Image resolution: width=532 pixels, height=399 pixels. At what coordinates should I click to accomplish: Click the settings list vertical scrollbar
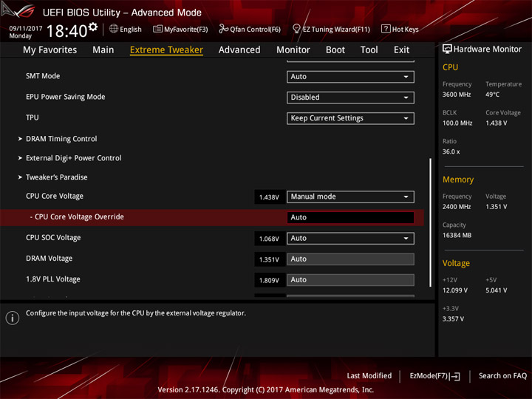point(431,222)
